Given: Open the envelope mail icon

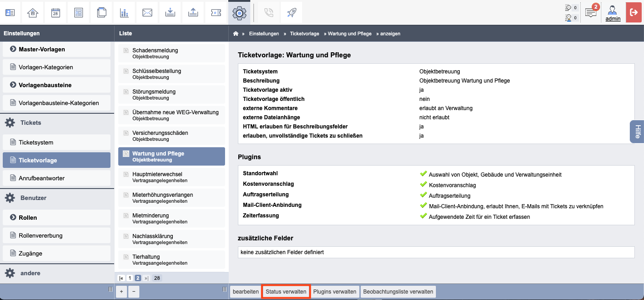Looking at the screenshot, I should click(x=147, y=12).
